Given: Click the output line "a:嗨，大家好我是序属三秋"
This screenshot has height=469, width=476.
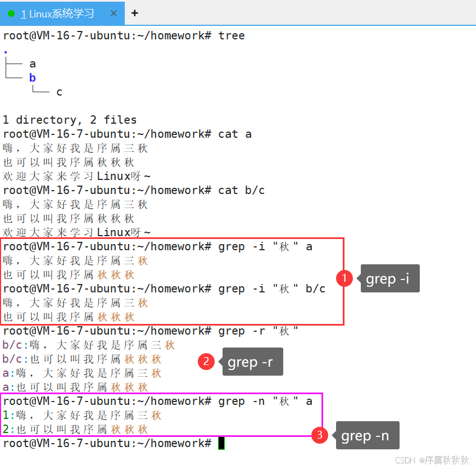Looking at the screenshot, I should pyautogui.click(x=82, y=373).
